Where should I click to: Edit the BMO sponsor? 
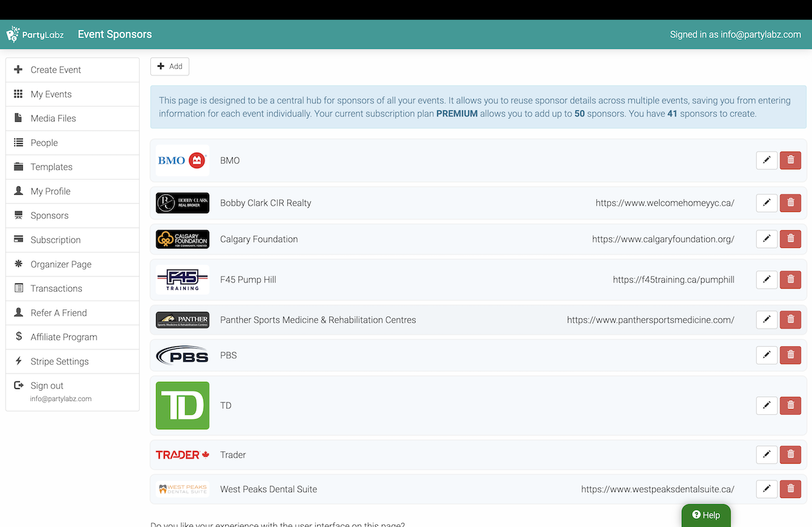click(x=767, y=160)
